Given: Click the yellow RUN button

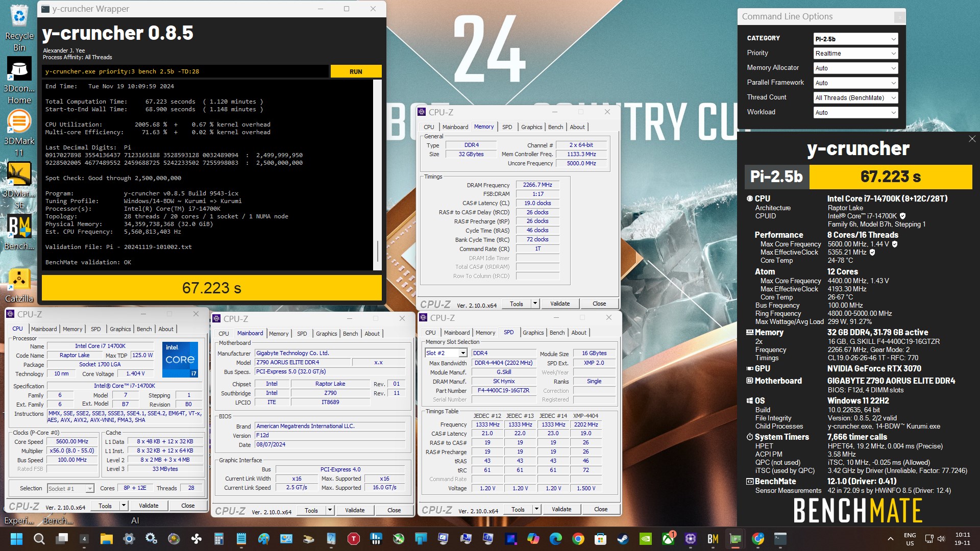Looking at the screenshot, I should tap(356, 71).
